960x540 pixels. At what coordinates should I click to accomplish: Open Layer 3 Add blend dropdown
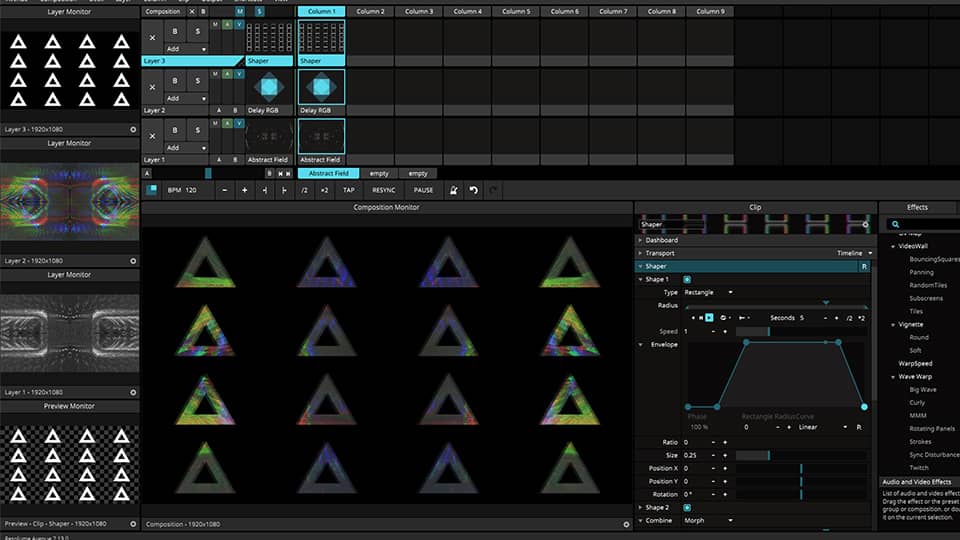click(186, 48)
